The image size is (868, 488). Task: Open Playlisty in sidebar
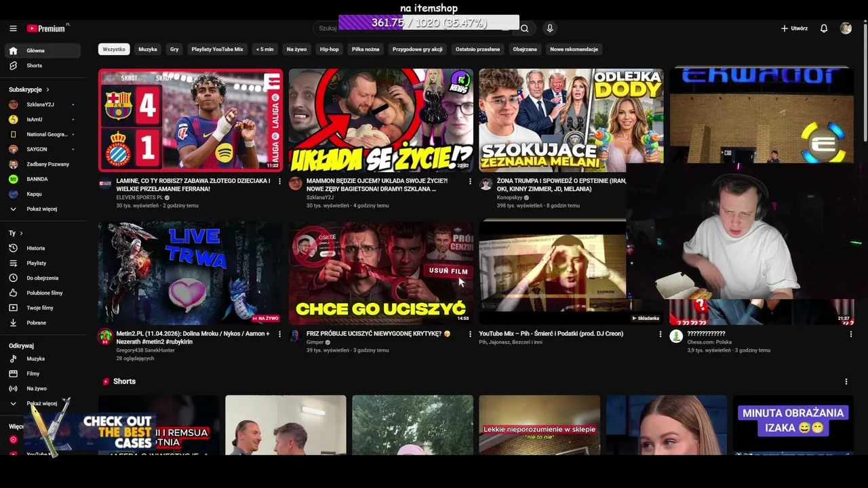43,263
